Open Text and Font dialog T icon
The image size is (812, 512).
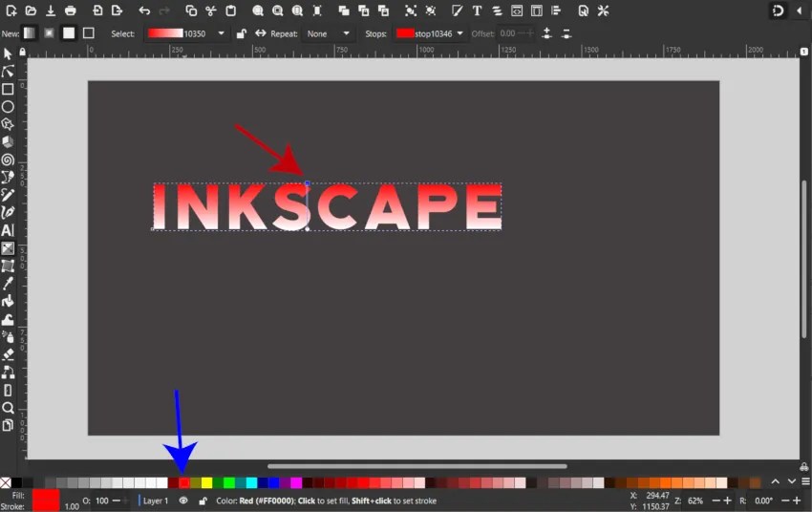click(x=477, y=11)
